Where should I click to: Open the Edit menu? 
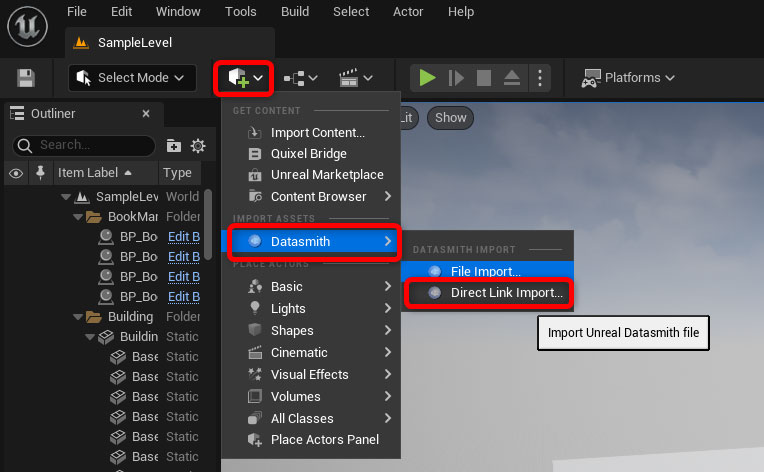tap(121, 12)
